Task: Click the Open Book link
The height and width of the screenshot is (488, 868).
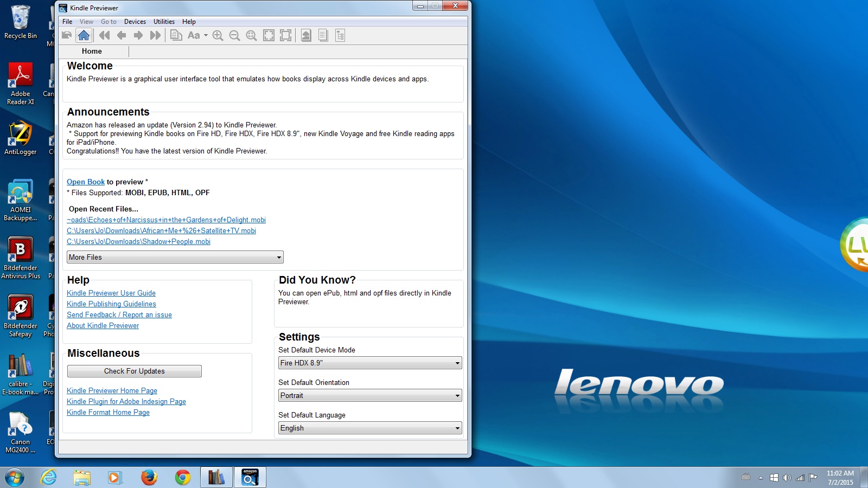Action: click(x=86, y=182)
